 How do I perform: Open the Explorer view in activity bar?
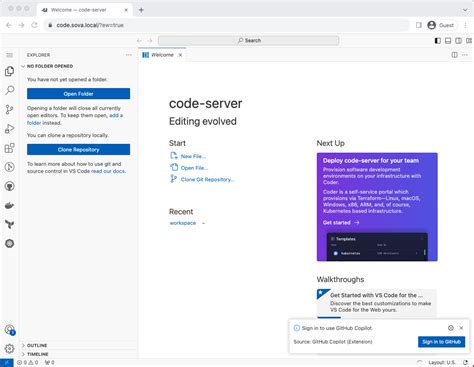point(10,71)
